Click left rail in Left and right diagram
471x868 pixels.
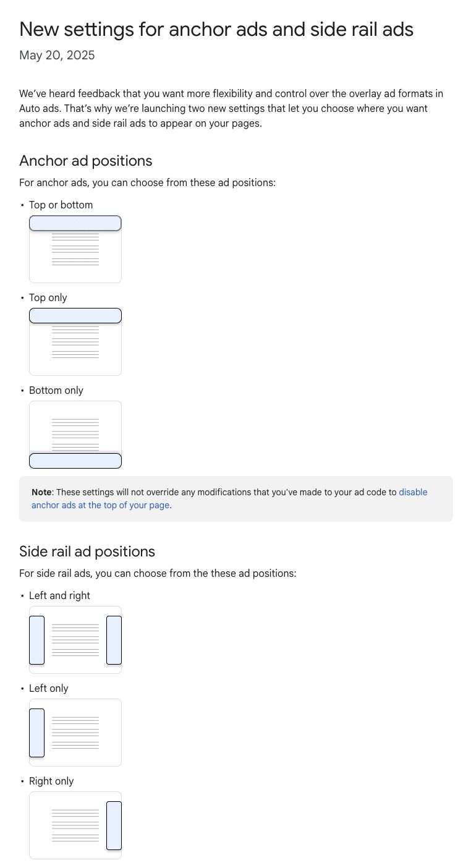pyautogui.click(x=37, y=640)
